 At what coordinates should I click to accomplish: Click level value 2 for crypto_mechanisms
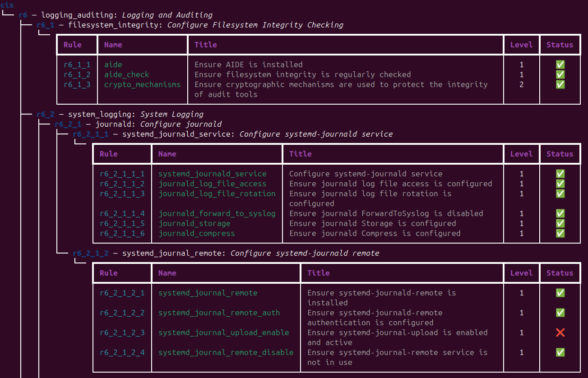(x=522, y=84)
